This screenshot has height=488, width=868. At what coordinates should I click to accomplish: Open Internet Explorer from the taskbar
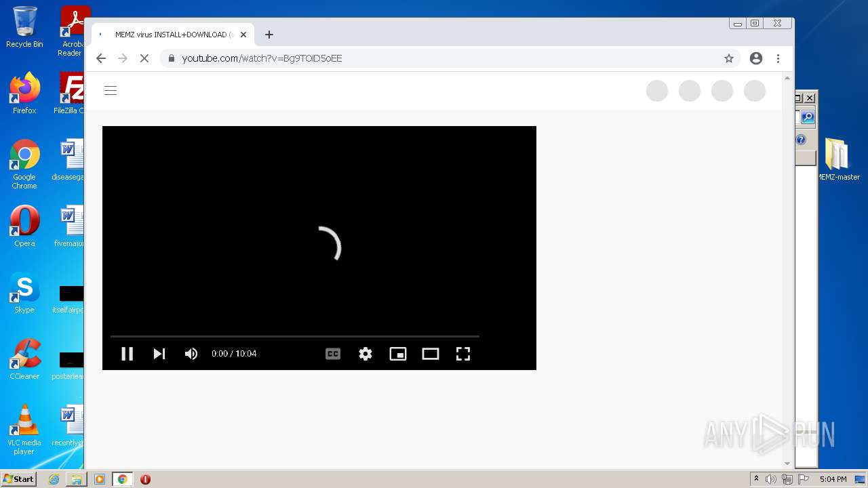(x=54, y=479)
